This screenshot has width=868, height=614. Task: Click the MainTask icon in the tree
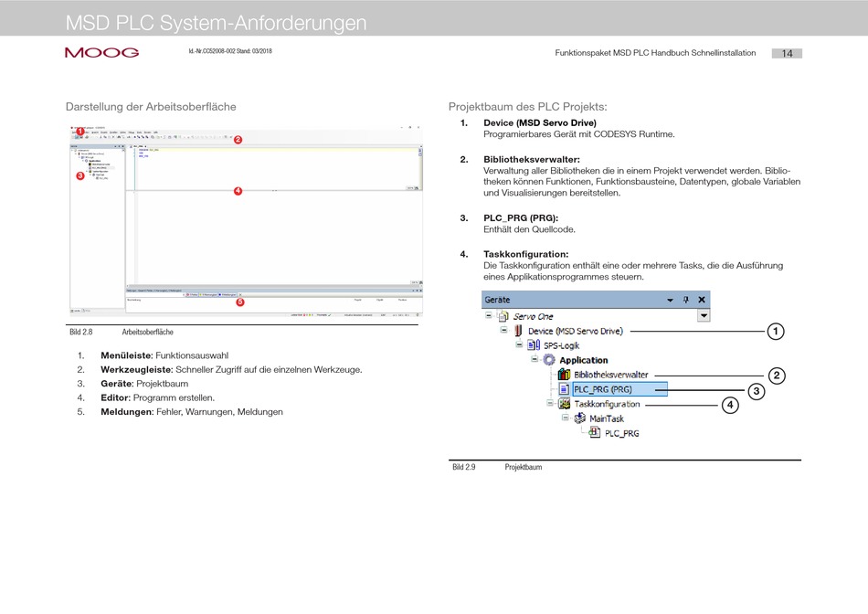click(579, 418)
